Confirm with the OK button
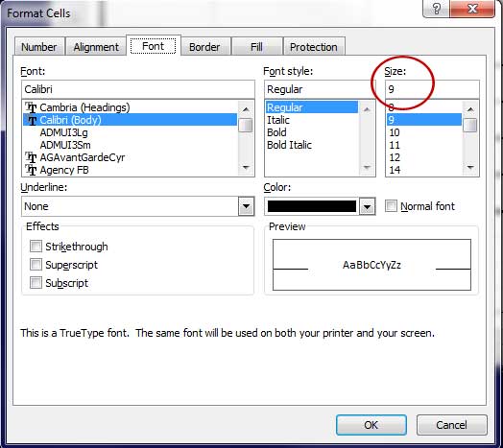 point(371,425)
